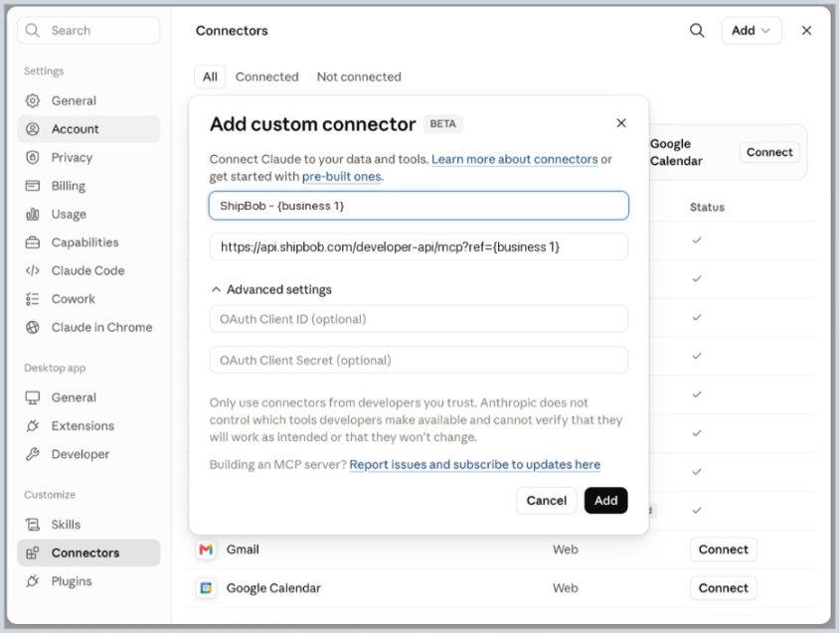The image size is (840, 633).
Task: Go to Claude Code settings
Action: 88,271
